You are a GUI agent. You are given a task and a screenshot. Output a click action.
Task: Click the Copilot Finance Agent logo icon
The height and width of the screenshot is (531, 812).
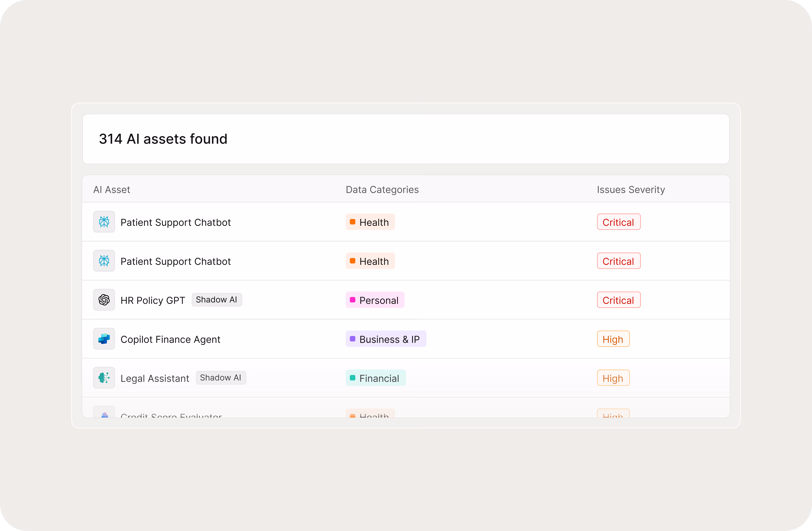pyautogui.click(x=104, y=339)
